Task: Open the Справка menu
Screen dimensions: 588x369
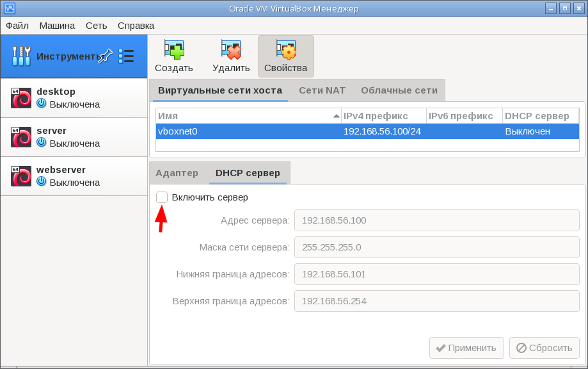Action: pos(136,26)
